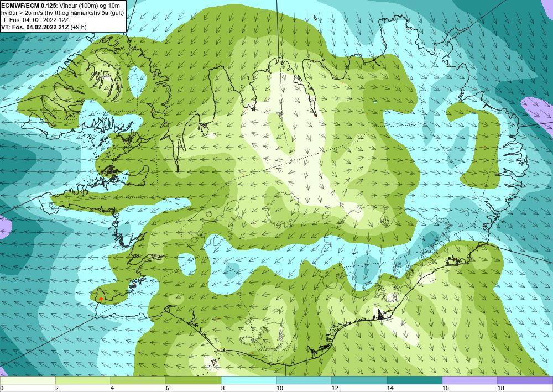
Task: Click the legend scale label '12'
Action: point(335,388)
